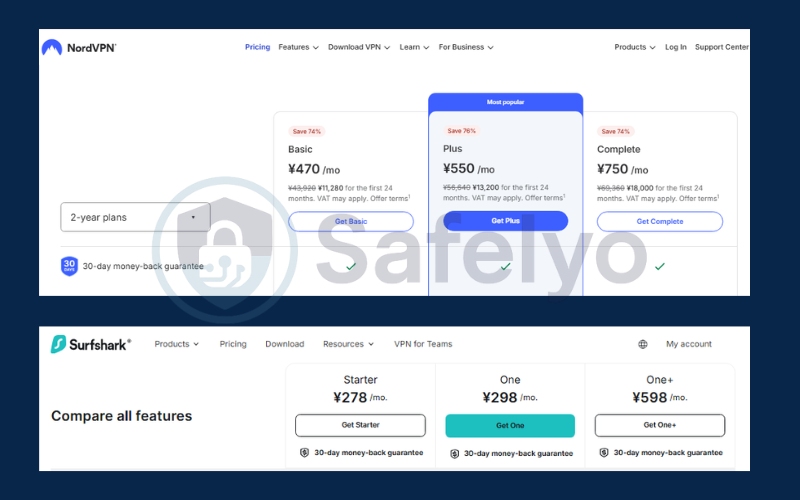Click the ¥750 /mo price
The width and height of the screenshot is (800, 500).
tap(622, 169)
